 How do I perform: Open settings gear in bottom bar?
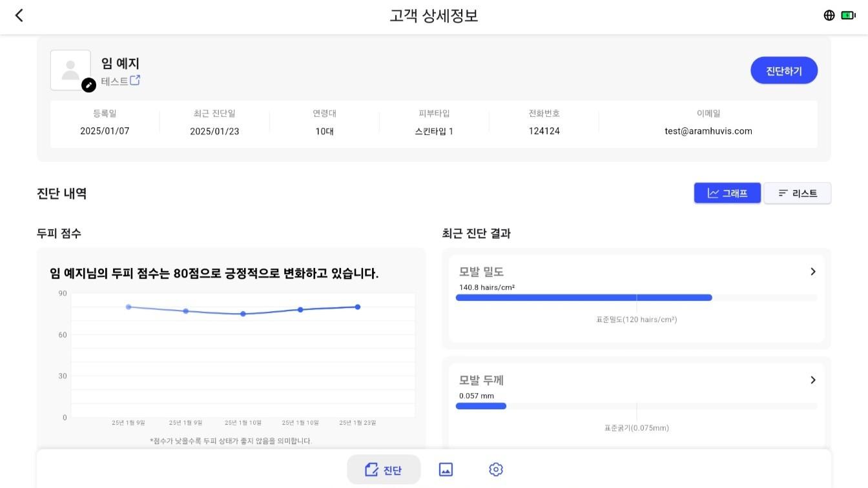click(496, 470)
